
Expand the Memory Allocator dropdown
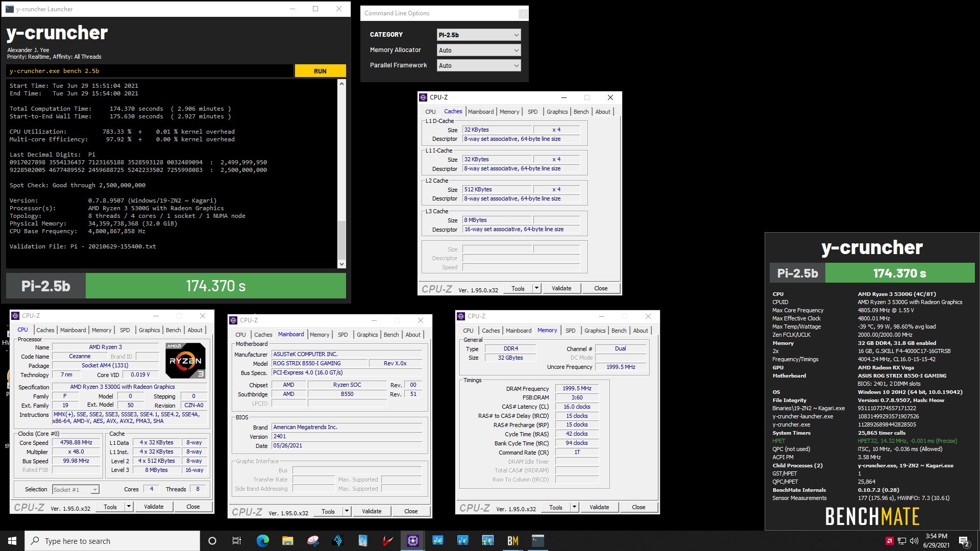pos(478,50)
